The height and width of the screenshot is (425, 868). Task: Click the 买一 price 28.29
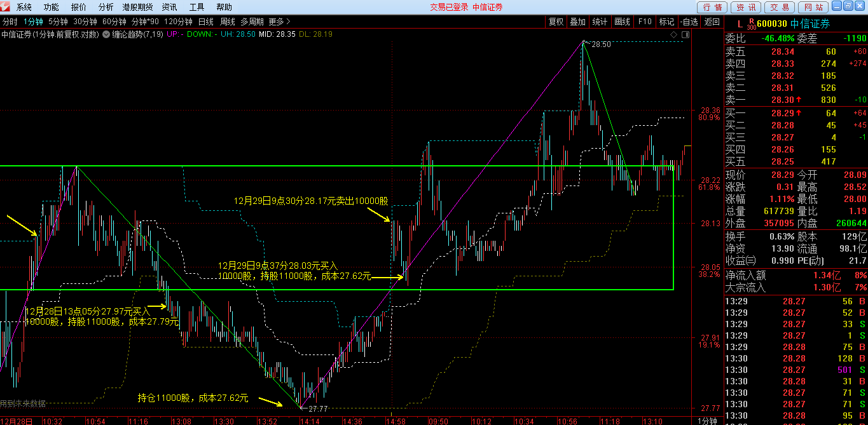[x=783, y=113]
